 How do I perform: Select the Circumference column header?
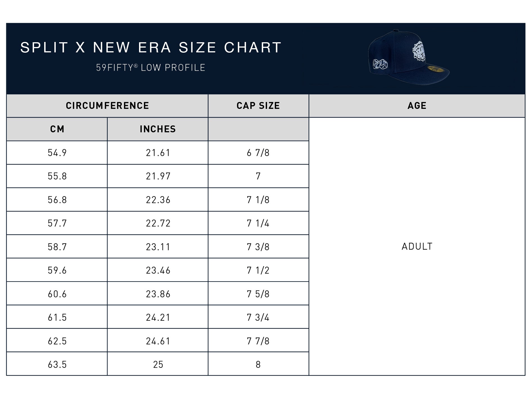(107, 106)
